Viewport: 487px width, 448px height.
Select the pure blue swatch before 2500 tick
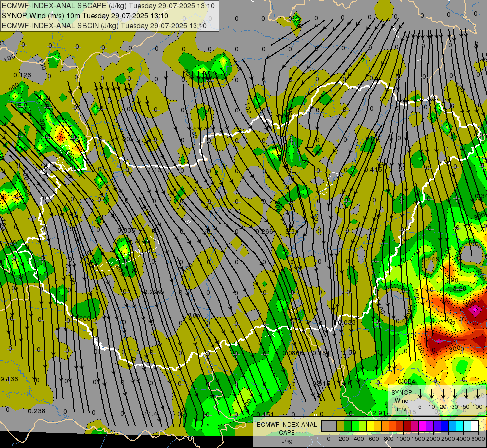point(444,426)
